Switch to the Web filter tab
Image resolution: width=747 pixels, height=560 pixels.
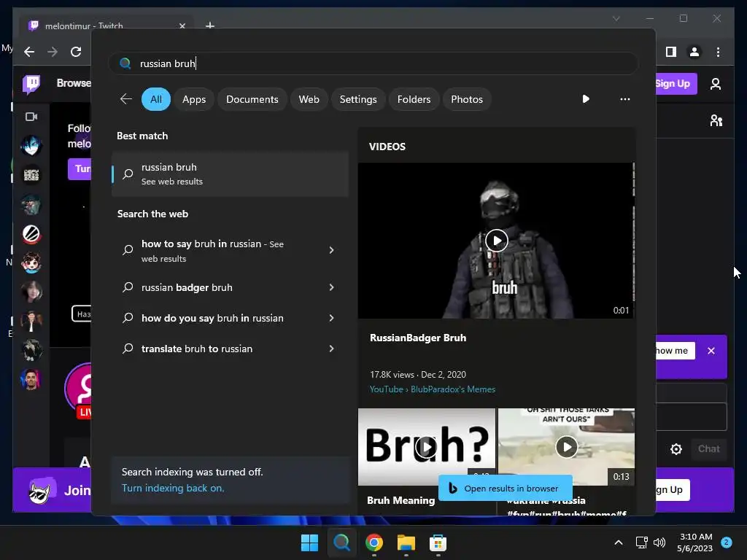click(x=309, y=99)
